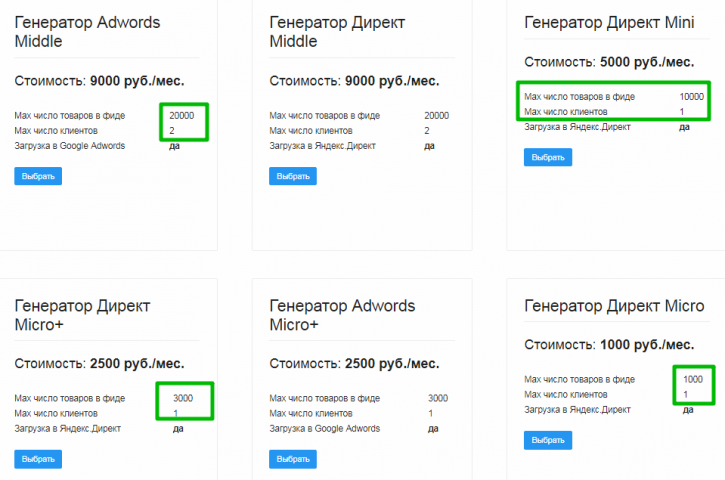Click Max число товаров в фиде, Директ Micro+
The image size is (725, 480).
70,398
